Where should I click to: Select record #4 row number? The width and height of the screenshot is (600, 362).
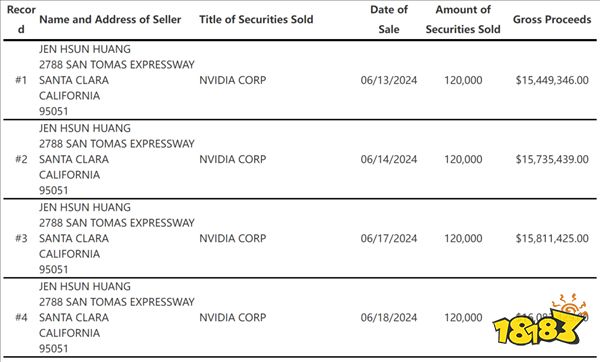click(21, 317)
